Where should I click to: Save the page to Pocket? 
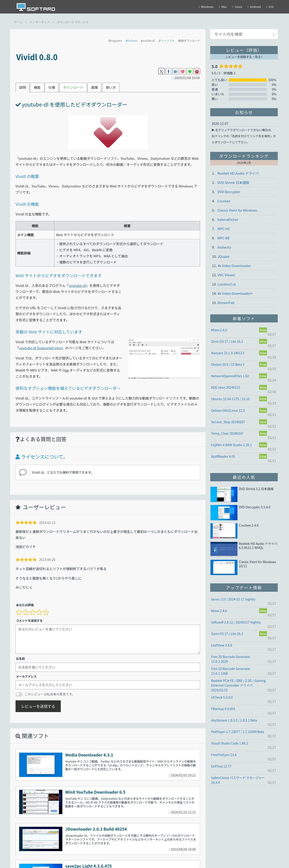coord(183,71)
